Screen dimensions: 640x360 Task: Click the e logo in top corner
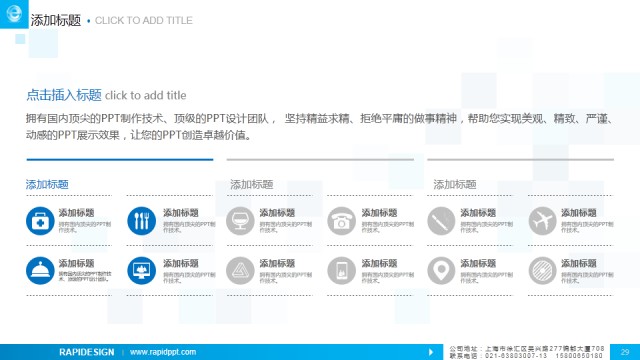14,14
